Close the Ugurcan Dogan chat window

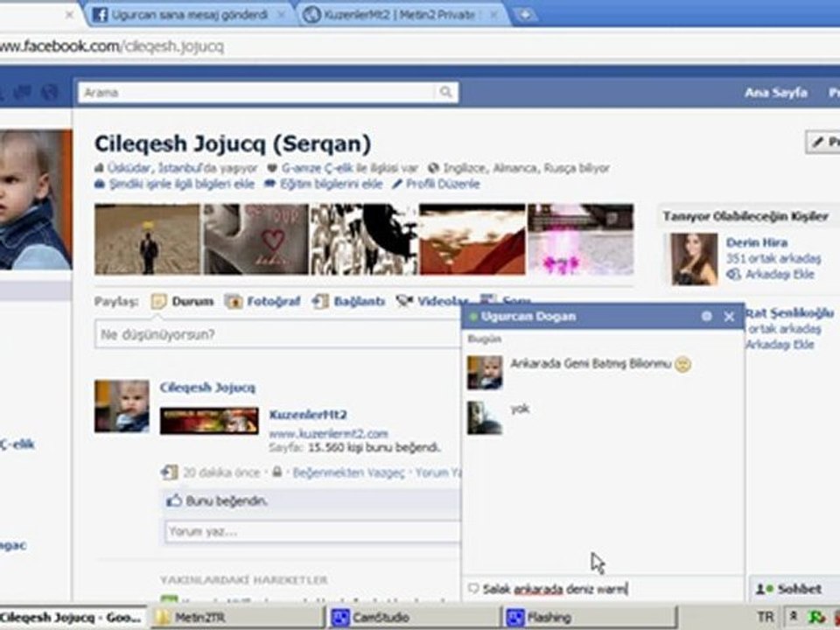[x=729, y=317]
